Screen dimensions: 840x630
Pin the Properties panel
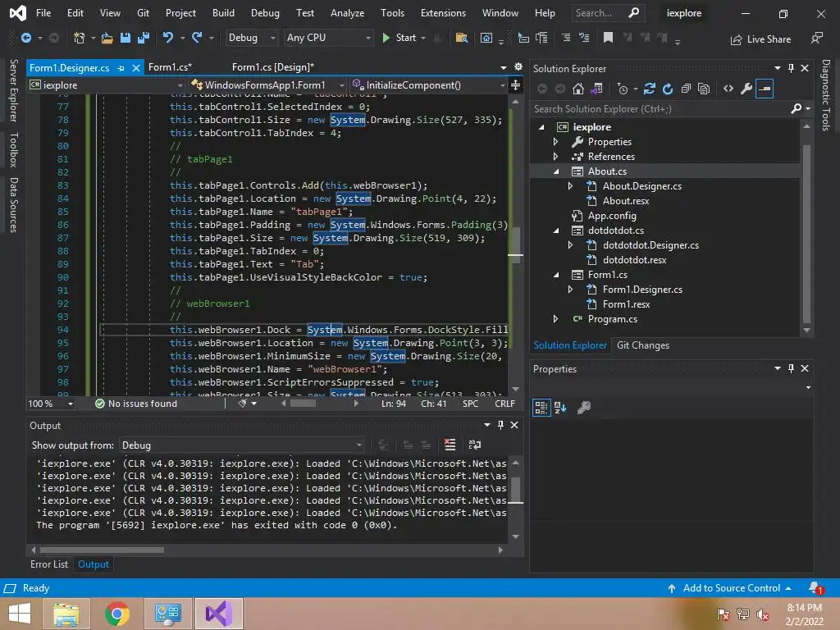[x=792, y=368]
